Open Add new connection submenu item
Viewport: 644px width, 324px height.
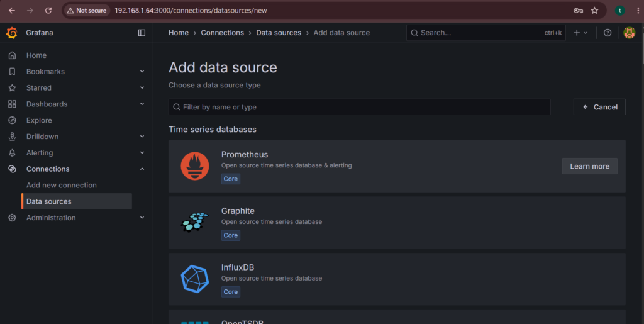[x=62, y=185]
